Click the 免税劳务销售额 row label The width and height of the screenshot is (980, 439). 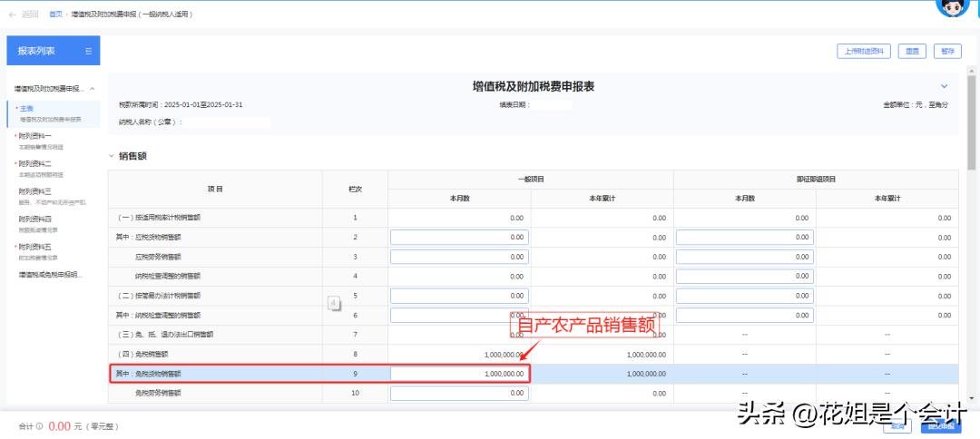point(158,394)
